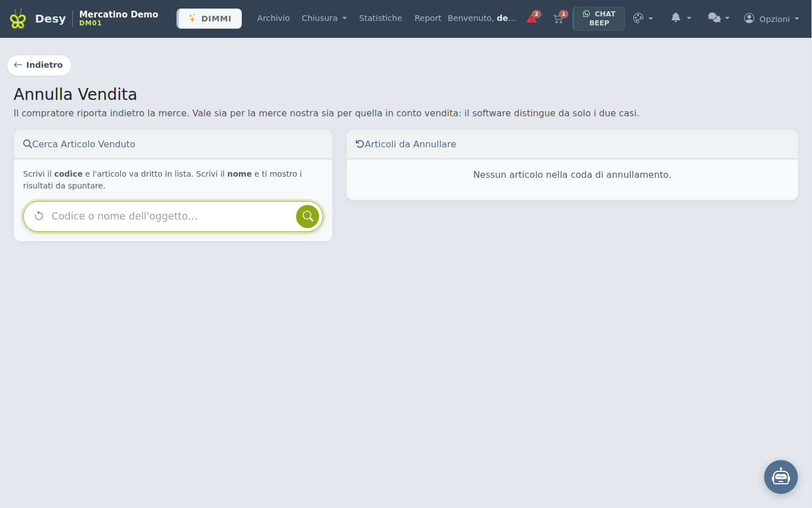The height and width of the screenshot is (508, 812).
Task: Open Statistiche page
Action: click(x=381, y=18)
